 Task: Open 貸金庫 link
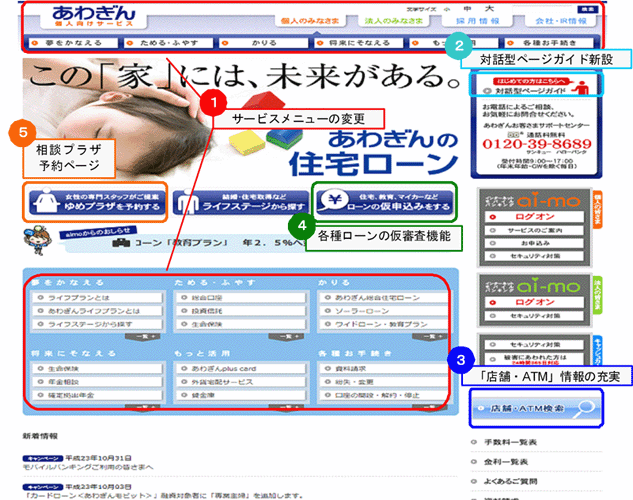coord(241,395)
